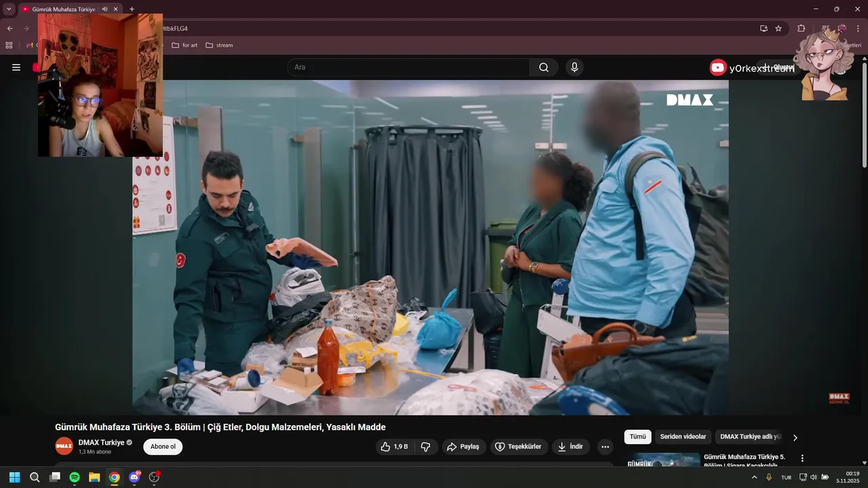868x488 pixels.
Task: Focus the Ara search field
Action: (408, 67)
